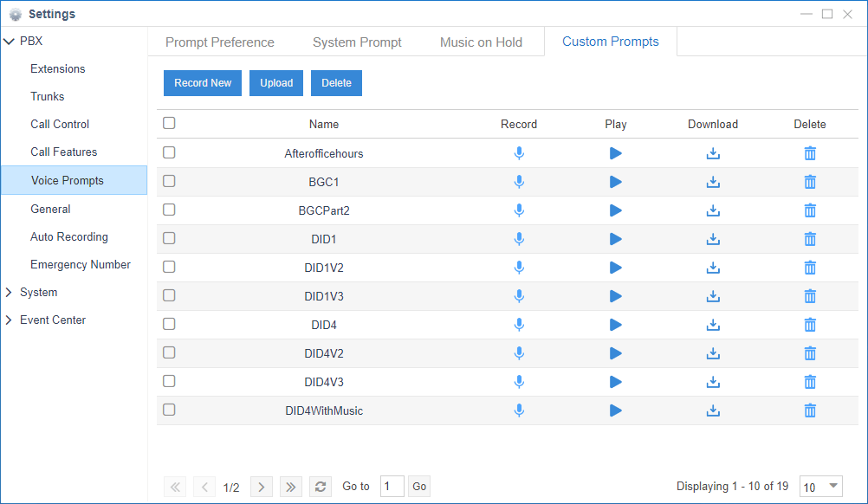Jump to the last page arrow
868x504 pixels.
(290, 487)
